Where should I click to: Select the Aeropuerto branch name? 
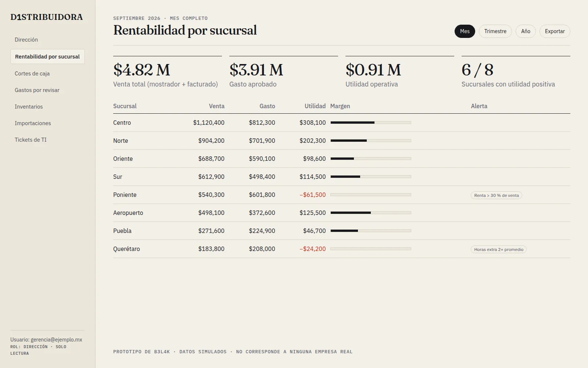tap(128, 213)
